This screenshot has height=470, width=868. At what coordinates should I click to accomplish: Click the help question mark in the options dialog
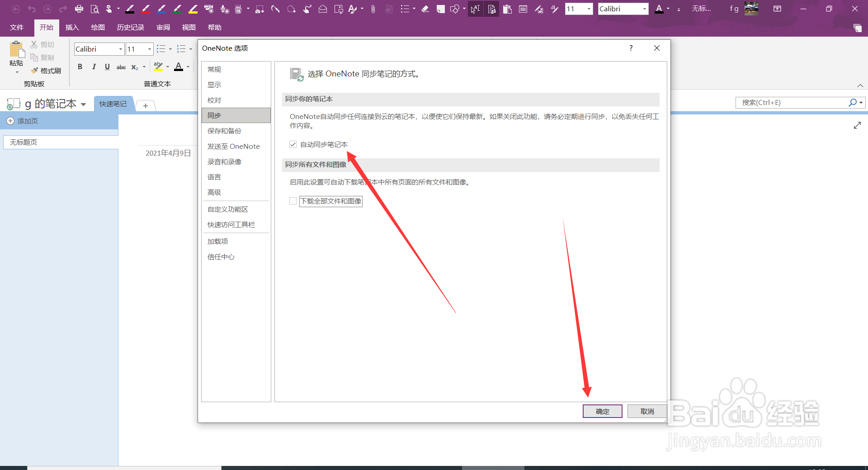[631, 48]
